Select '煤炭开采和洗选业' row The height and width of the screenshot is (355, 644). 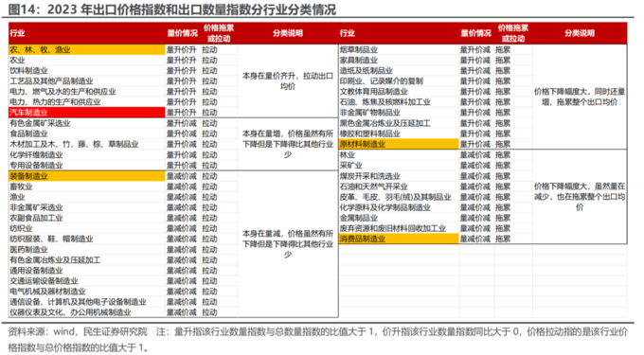click(x=369, y=176)
